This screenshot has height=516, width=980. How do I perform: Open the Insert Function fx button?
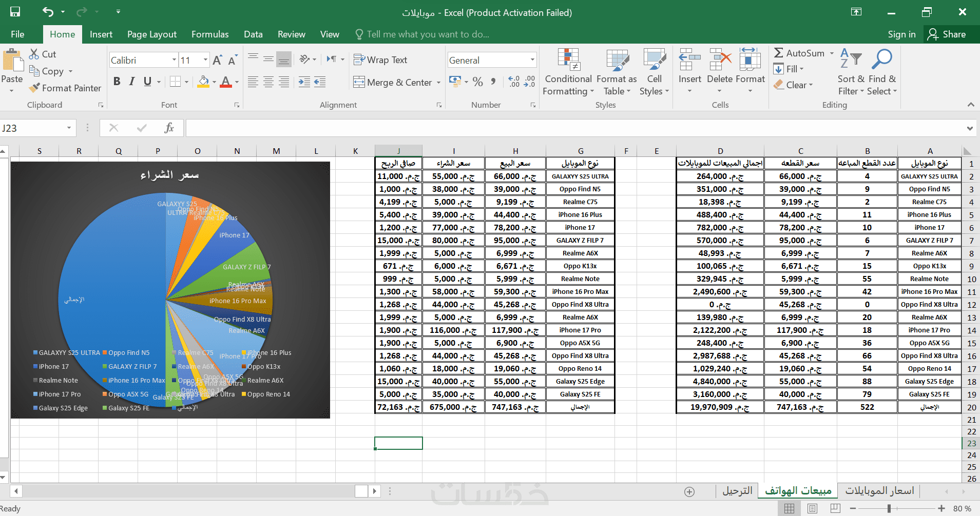(169, 128)
